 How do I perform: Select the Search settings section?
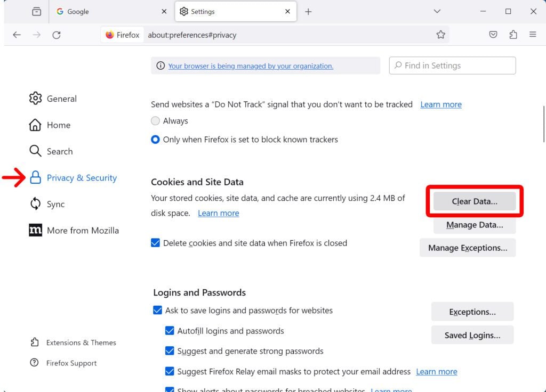point(59,151)
